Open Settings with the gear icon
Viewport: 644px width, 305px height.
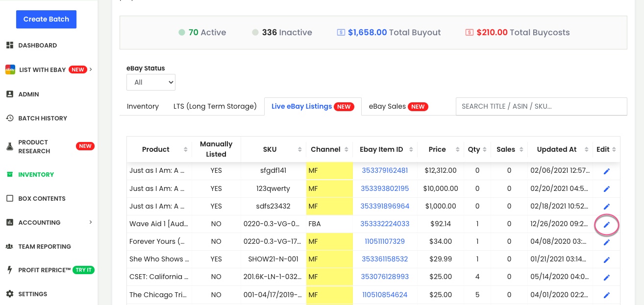(x=10, y=294)
